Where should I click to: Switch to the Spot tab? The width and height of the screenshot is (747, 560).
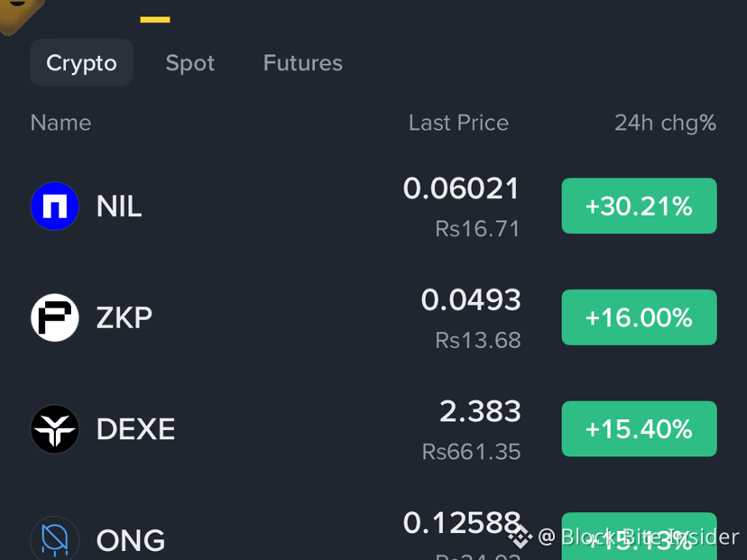[190, 63]
